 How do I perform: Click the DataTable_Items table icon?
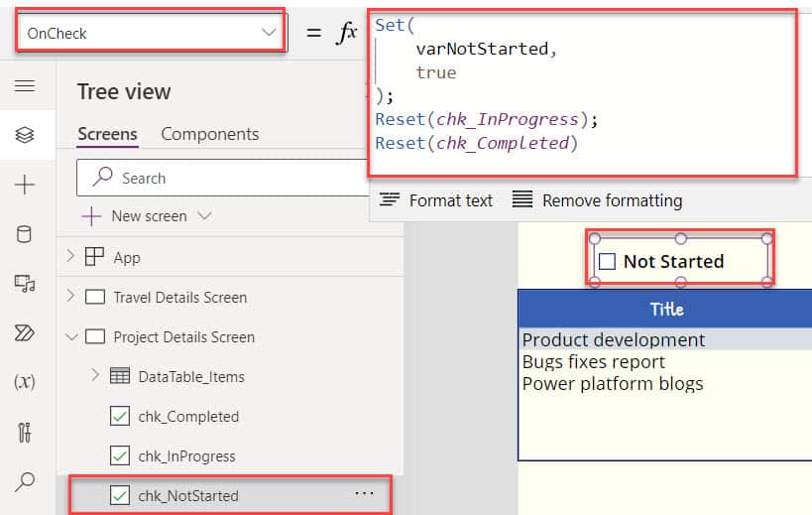pos(120,376)
